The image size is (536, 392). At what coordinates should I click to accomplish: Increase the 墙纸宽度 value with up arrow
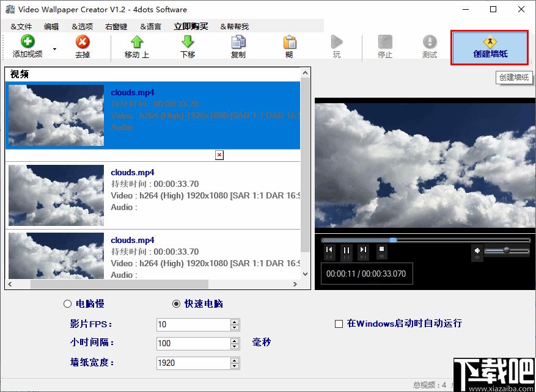point(235,360)
